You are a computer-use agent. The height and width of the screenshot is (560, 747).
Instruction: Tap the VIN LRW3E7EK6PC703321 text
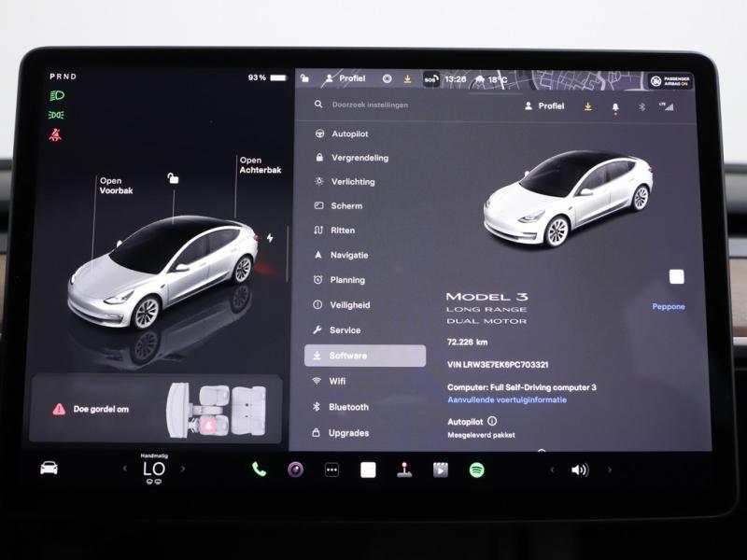click(498, 365)
